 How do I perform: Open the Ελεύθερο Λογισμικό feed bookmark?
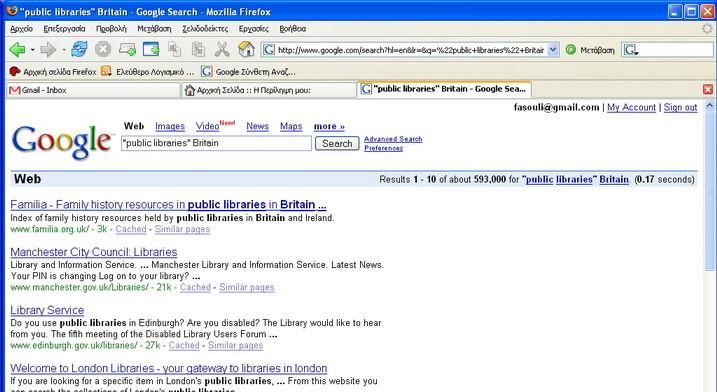[x=148, y=72]
